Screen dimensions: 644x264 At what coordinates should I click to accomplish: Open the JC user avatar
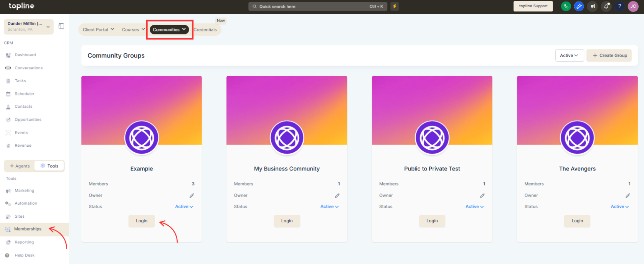633,6
